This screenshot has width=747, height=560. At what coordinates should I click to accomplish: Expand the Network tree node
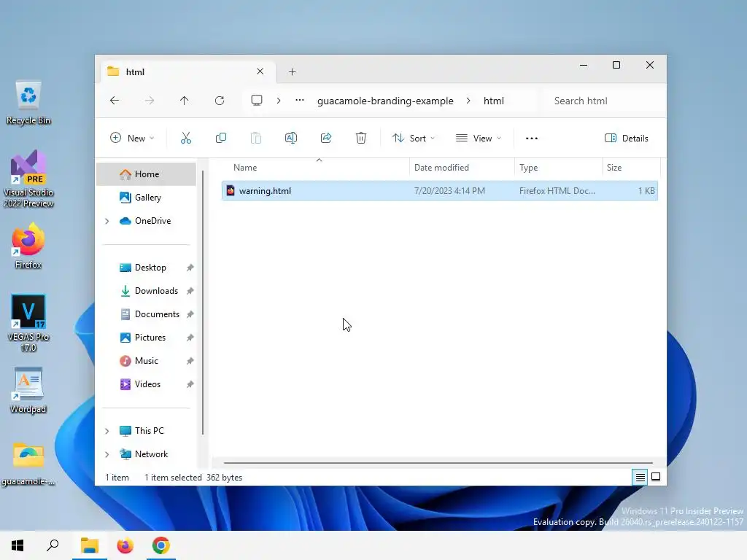107,454
